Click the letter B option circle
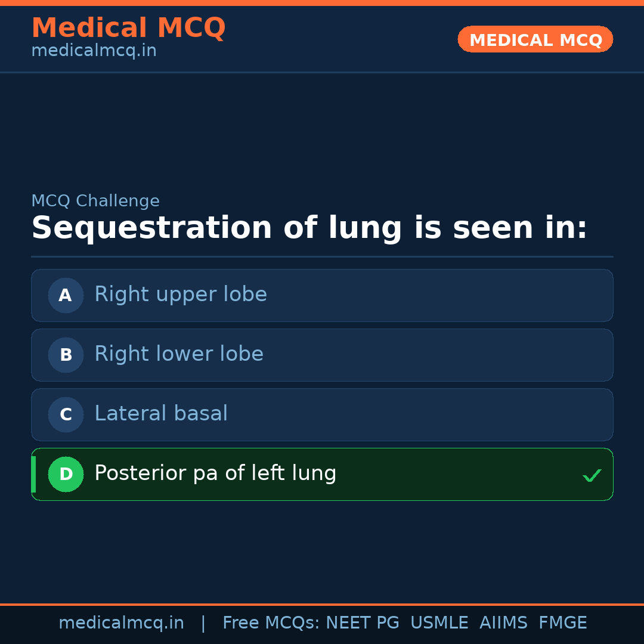 (x=66, y=355)
